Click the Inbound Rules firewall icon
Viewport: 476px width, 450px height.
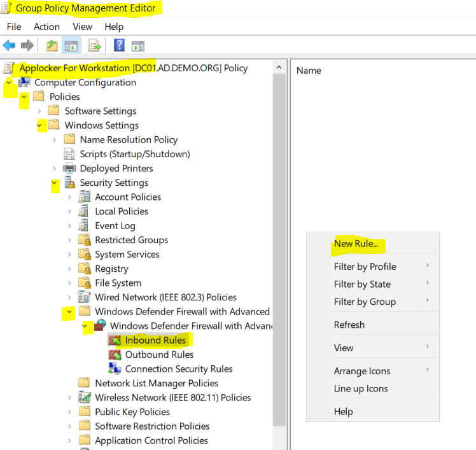115,340
